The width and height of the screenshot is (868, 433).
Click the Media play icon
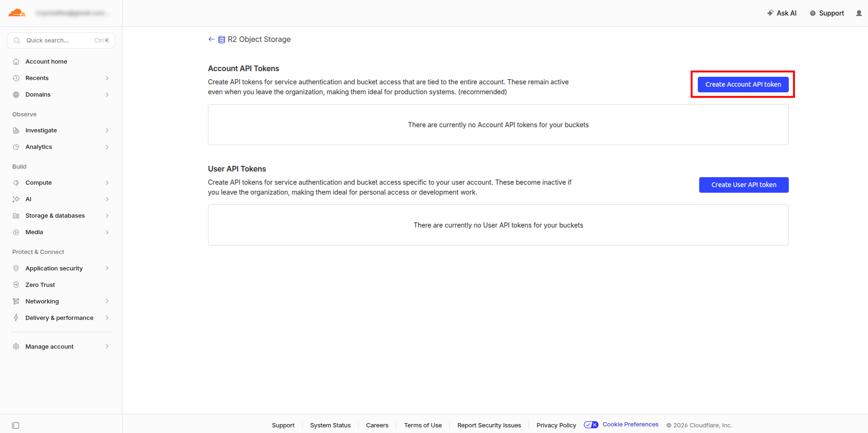click(16, 232)
